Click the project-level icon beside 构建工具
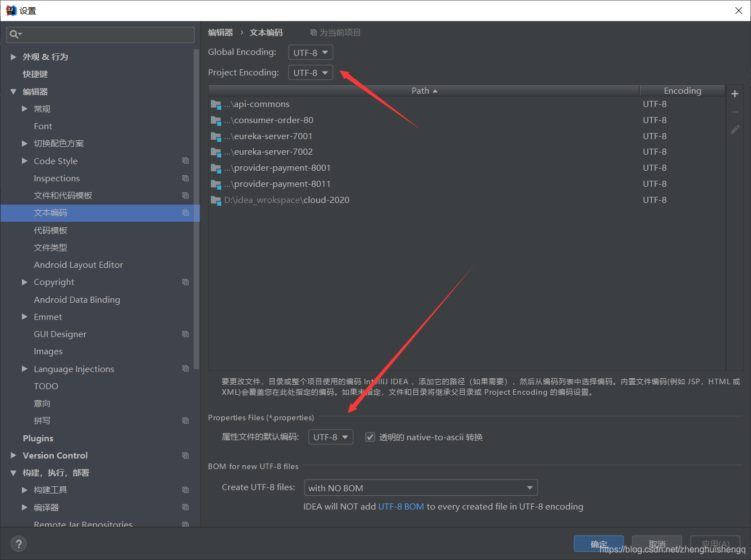Viewport: 751px width, 560px height. (x=185, y=490)
